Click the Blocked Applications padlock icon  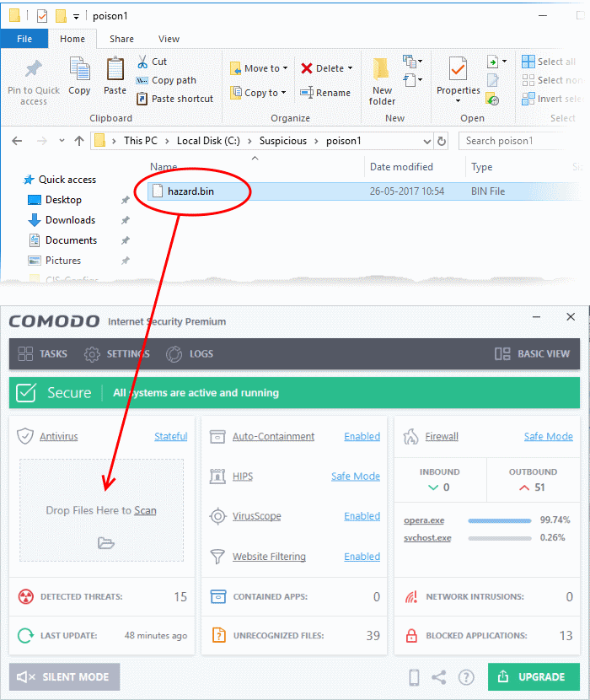coord(411,635)
